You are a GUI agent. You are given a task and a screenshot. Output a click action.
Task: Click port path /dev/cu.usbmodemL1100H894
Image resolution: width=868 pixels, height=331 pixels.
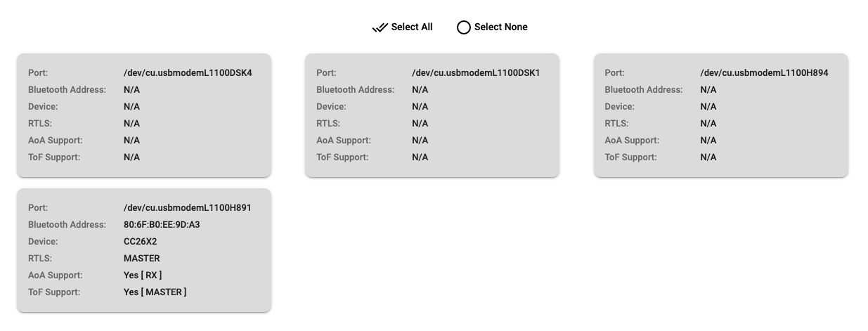[x=764, y=73]
